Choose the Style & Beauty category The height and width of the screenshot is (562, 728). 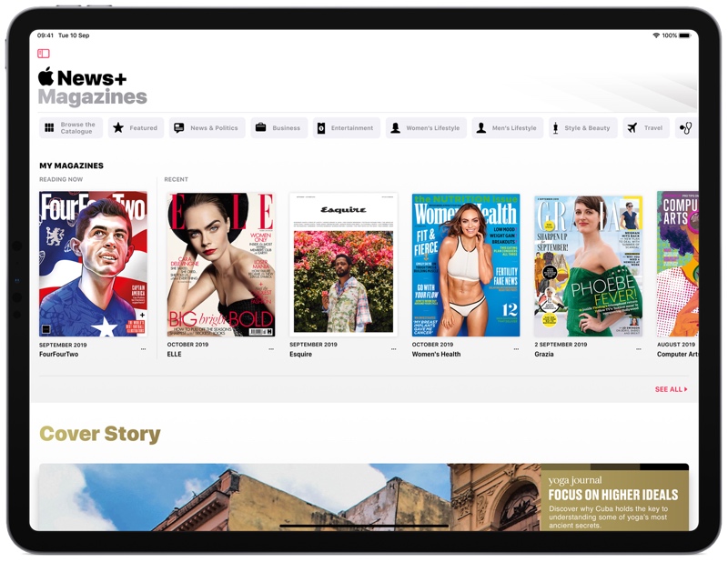(582, 127)
